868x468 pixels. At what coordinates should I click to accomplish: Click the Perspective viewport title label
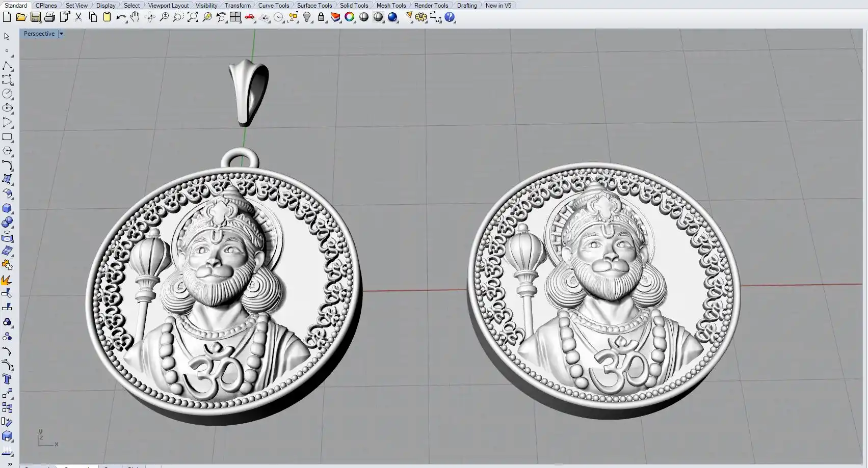coord(39,34)
